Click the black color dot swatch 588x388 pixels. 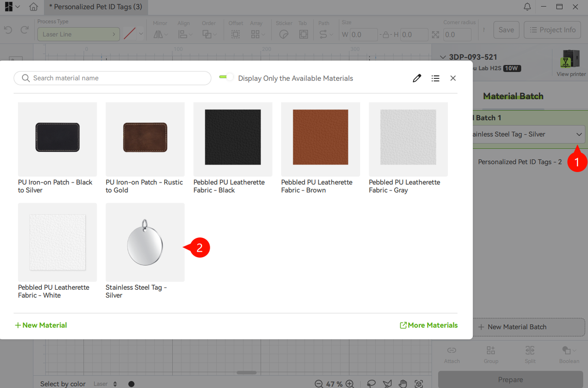pos(131,384)
